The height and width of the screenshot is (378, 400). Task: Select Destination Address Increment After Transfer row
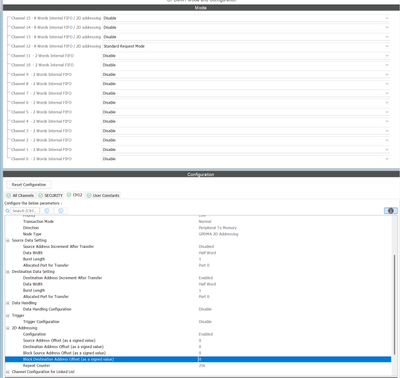pos(198,278)
